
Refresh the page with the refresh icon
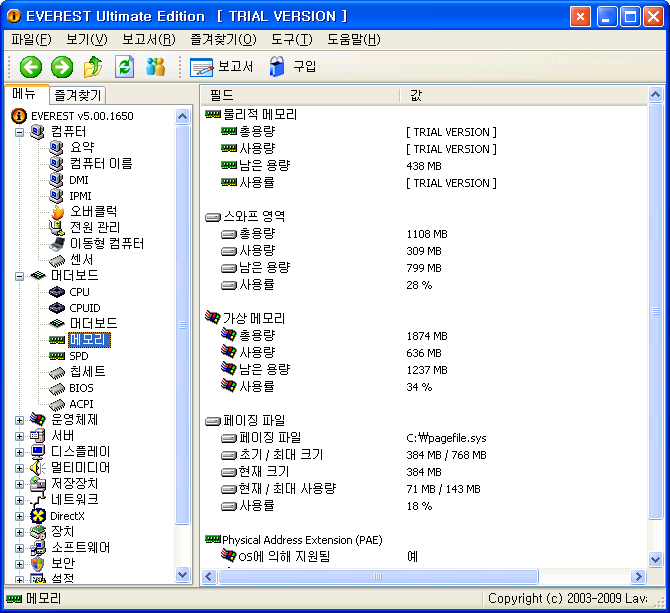pos(124,67)
